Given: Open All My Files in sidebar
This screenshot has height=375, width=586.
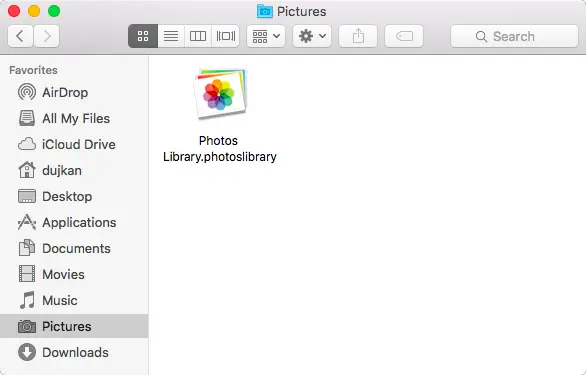Looking at the screenshot, I should (74, 119).
